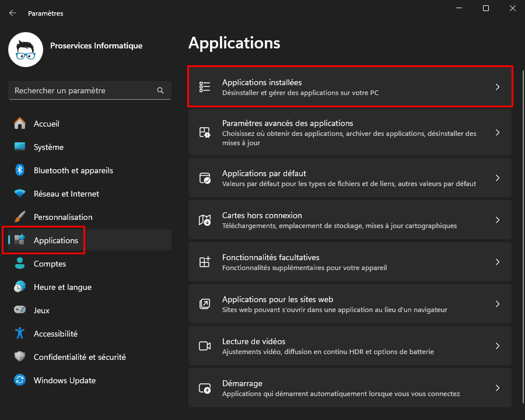The width and height of the screenshot is (525, 420).
Task: Expand the Fonctionnalités facultatives row chevron
Action: (x=498, y=261)
